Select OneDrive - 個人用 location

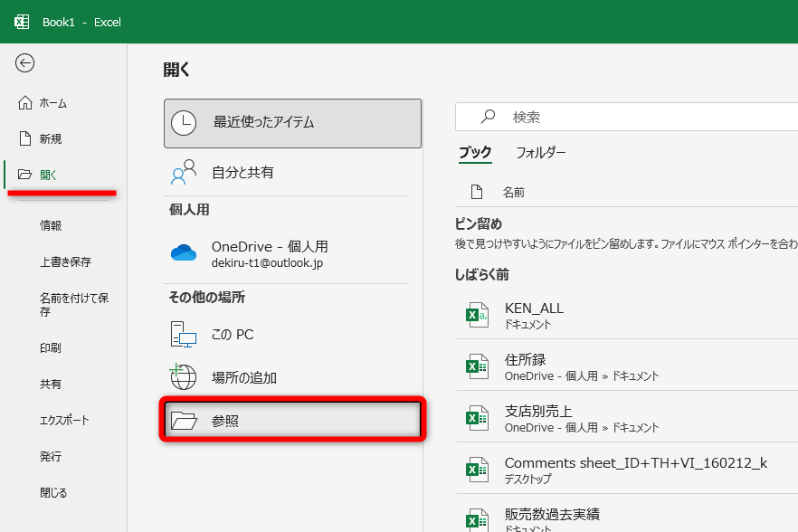click(x=287, y=253)
